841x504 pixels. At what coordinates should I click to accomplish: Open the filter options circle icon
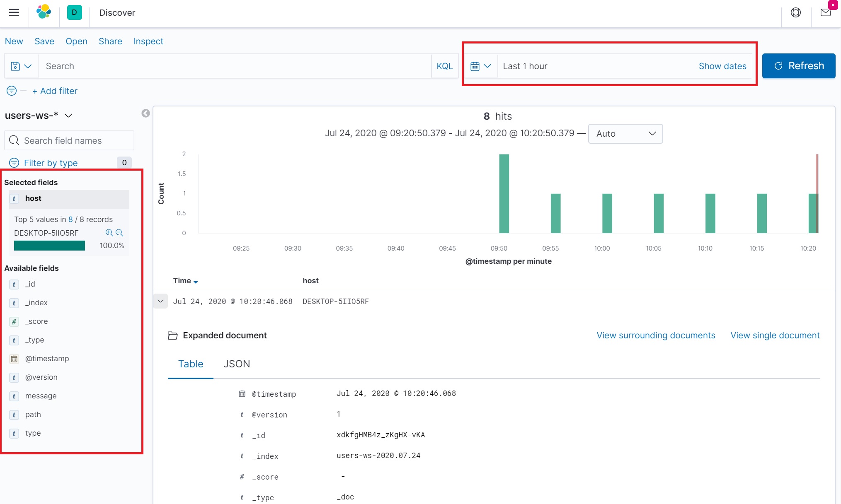click(12, 91)
